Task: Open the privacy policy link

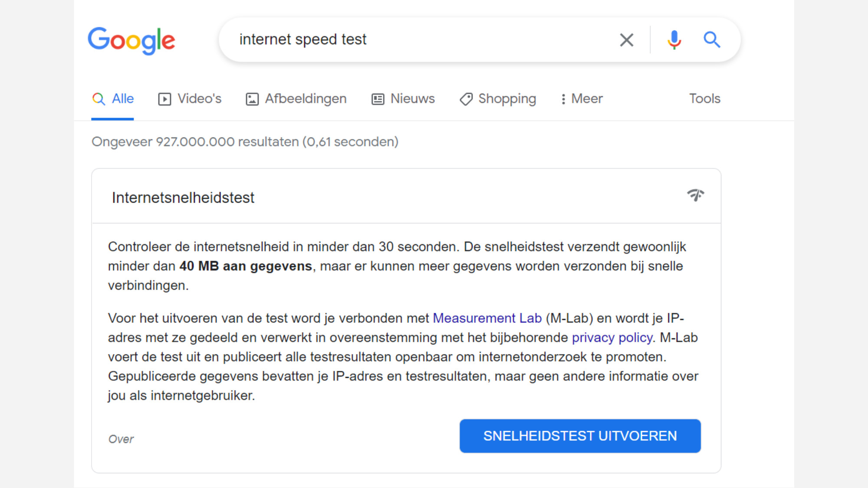Action: tap(612, 338)
